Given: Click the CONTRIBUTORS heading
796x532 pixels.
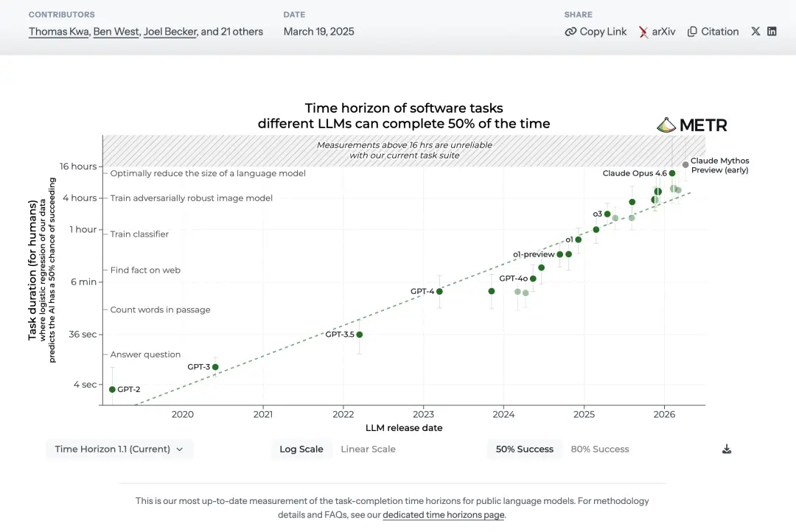Looking at the screenshot, I should click(61, 15).
